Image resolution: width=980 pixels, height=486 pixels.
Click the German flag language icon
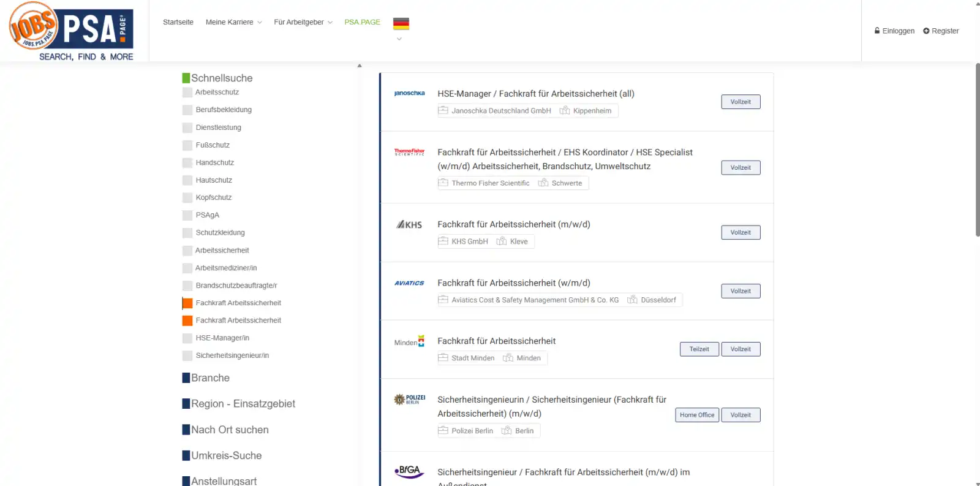401,23
